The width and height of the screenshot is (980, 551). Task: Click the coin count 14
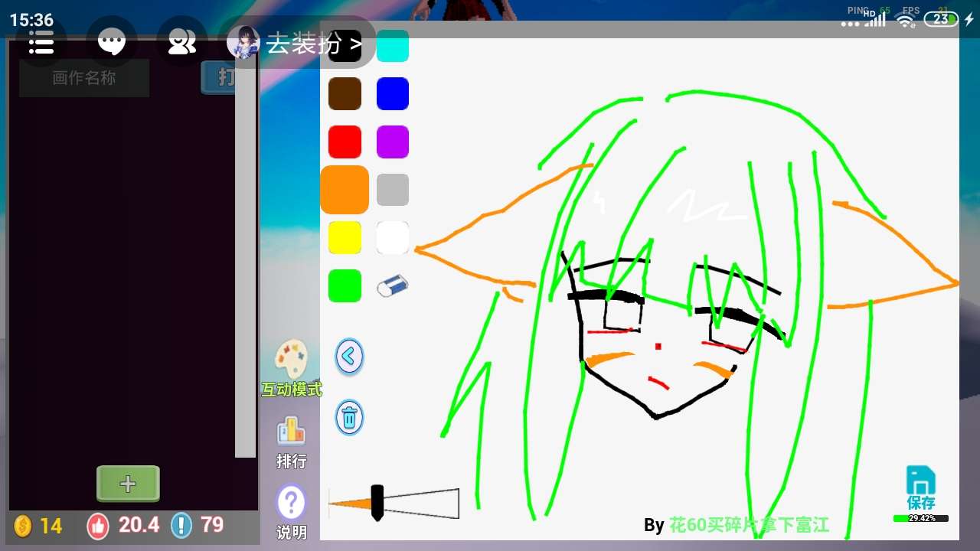click(51, 526)
